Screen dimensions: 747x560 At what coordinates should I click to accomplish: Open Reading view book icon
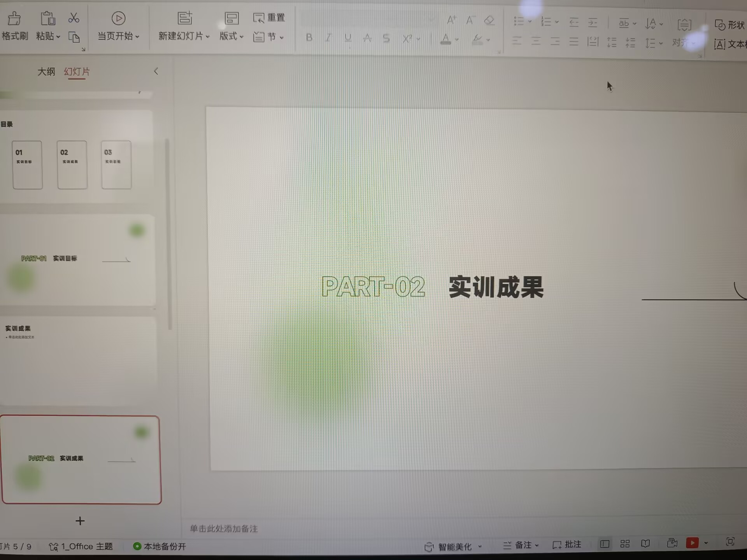(645, 544)
